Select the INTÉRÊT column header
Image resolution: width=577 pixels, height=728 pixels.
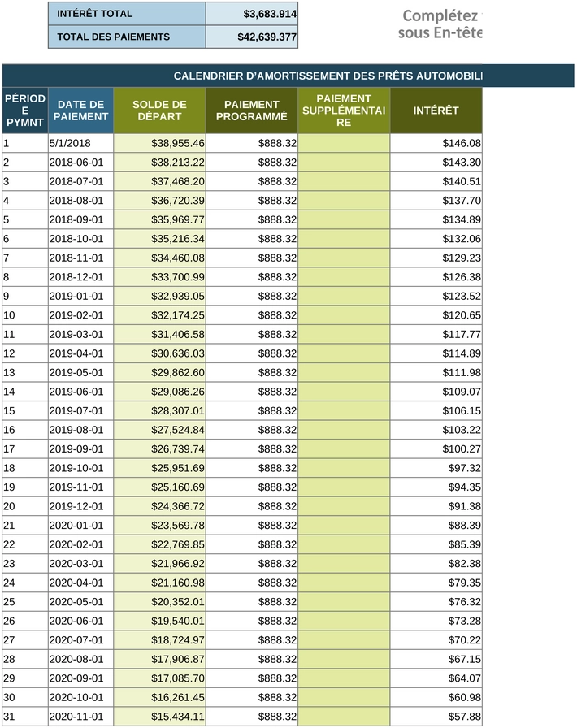coord(436,110)
